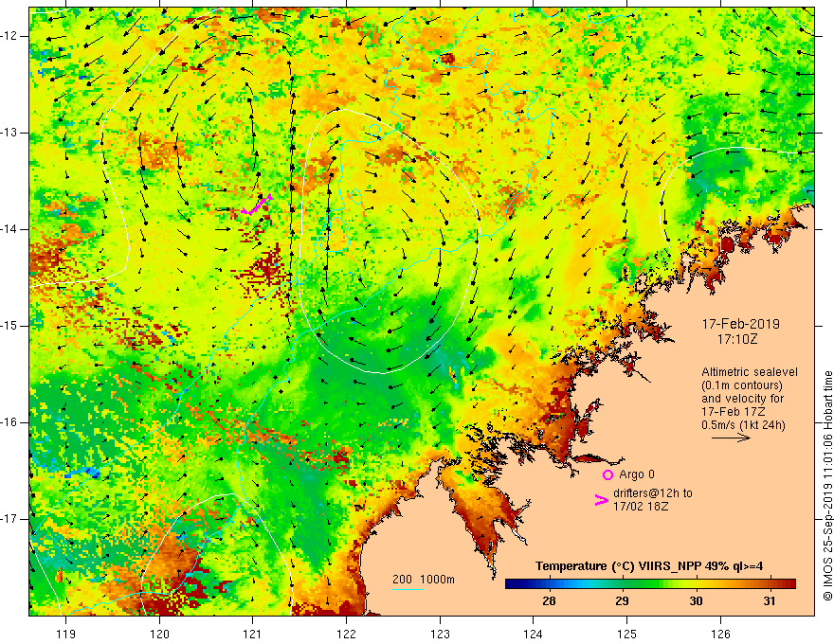Click the longitude axis label 121
834x644 pixels.
tap(252, 634)
